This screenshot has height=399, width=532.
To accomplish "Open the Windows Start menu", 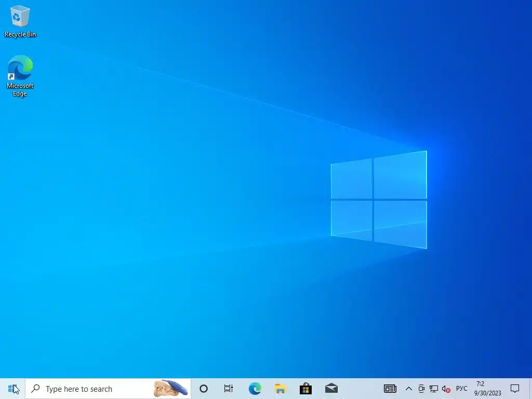I will pyautogui.click(x=12, y=389).
